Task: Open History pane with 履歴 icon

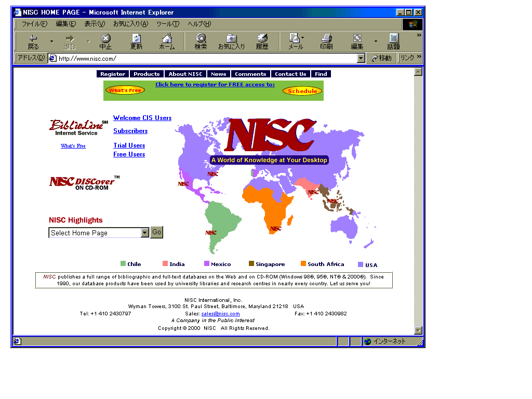Action: pyautogui.click(x=262, y=42)
